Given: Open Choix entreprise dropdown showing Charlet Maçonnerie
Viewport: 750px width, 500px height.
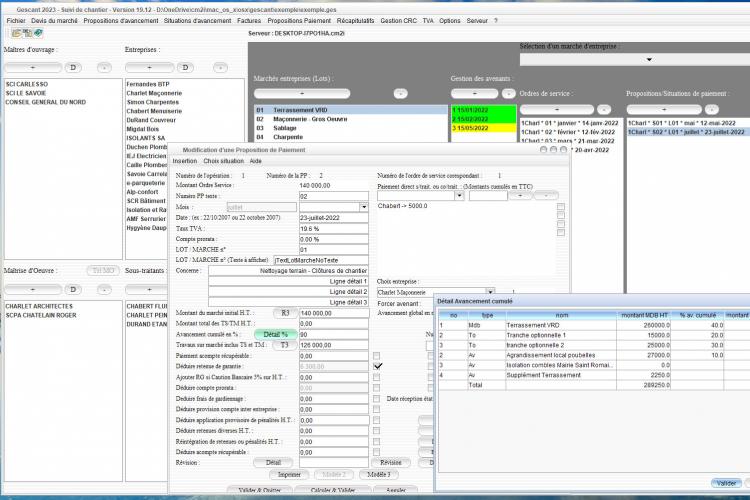Looking at the screenshot, I should click(490, 292).
